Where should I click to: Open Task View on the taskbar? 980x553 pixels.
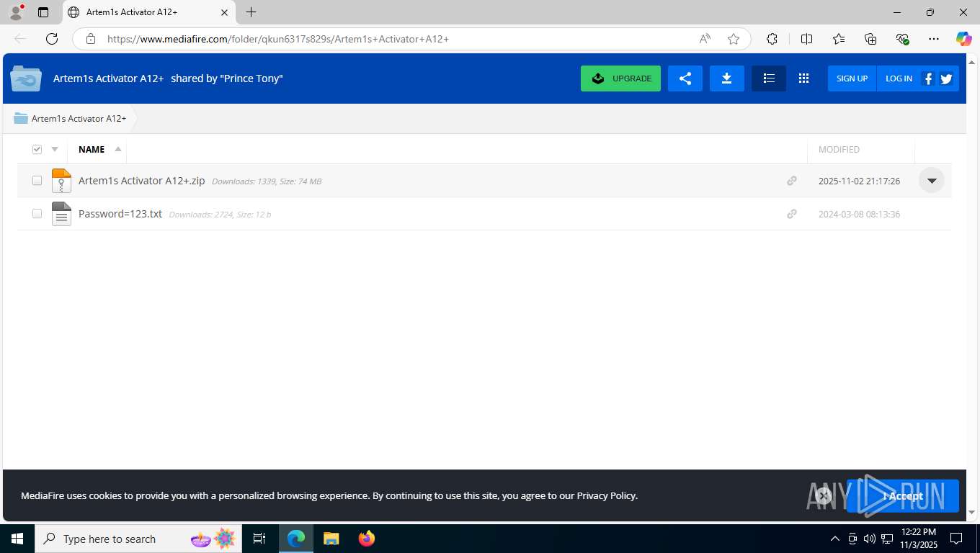[259, 539]
